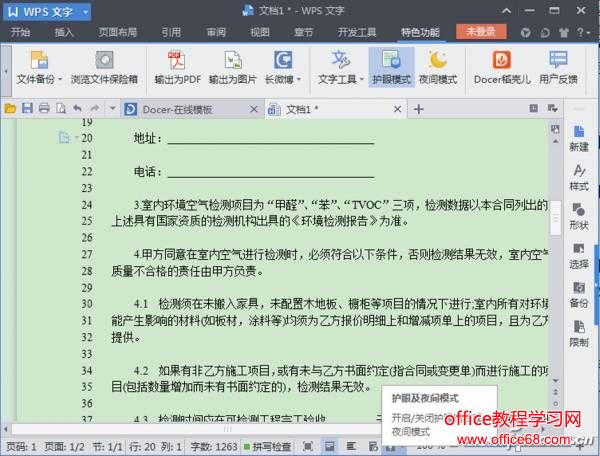
Task: Click the vertical scrollbar thumb
Action: point(555,218)
